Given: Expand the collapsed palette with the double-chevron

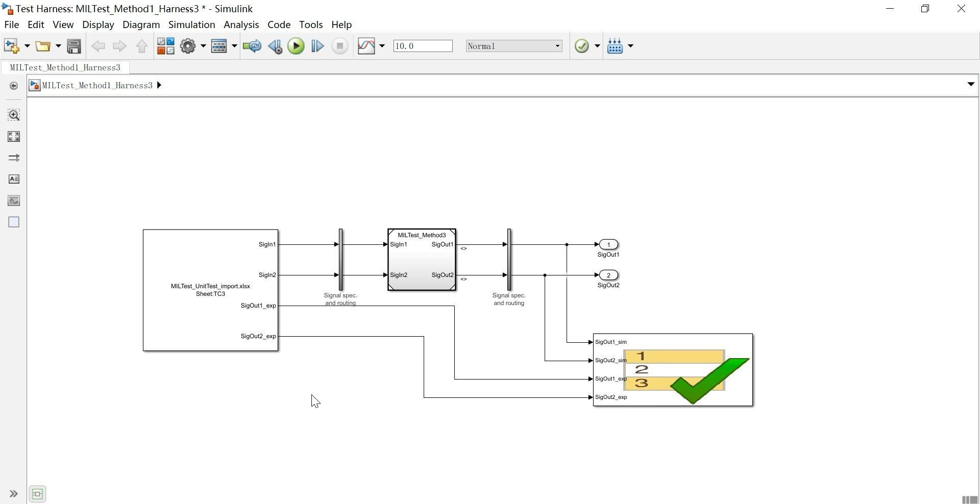Looking at the screenshot, I should 13,493.
